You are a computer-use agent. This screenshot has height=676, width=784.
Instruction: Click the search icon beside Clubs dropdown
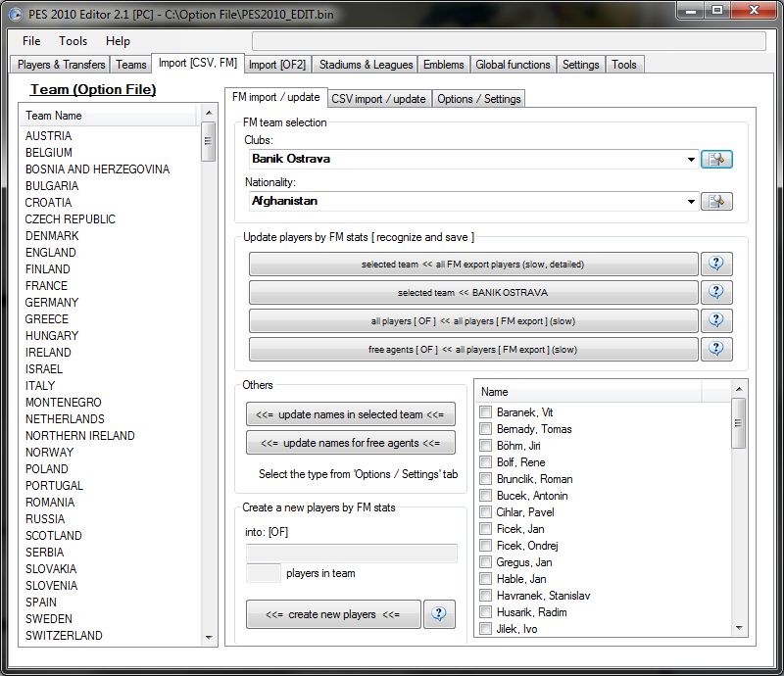coord(716,159)
